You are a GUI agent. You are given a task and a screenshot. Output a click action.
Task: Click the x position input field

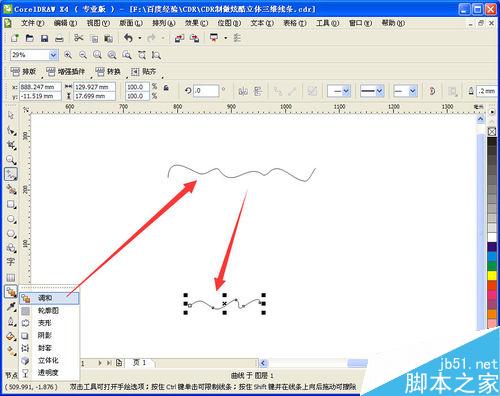click(x=40, y=87)
